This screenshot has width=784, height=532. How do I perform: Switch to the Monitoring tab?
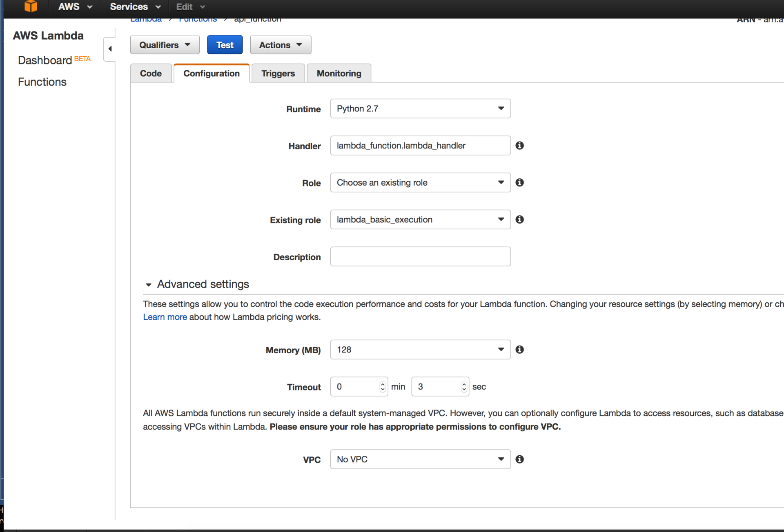(x=339, y=73)
